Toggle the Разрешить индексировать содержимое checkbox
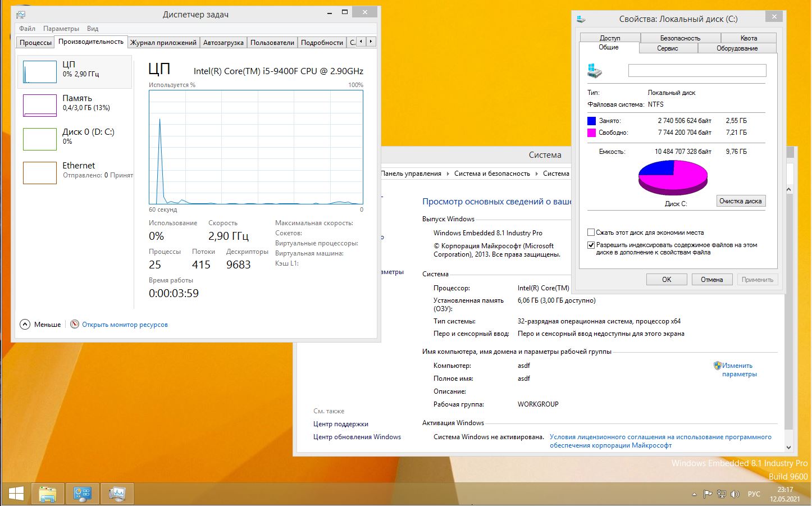 coord(591,245)
